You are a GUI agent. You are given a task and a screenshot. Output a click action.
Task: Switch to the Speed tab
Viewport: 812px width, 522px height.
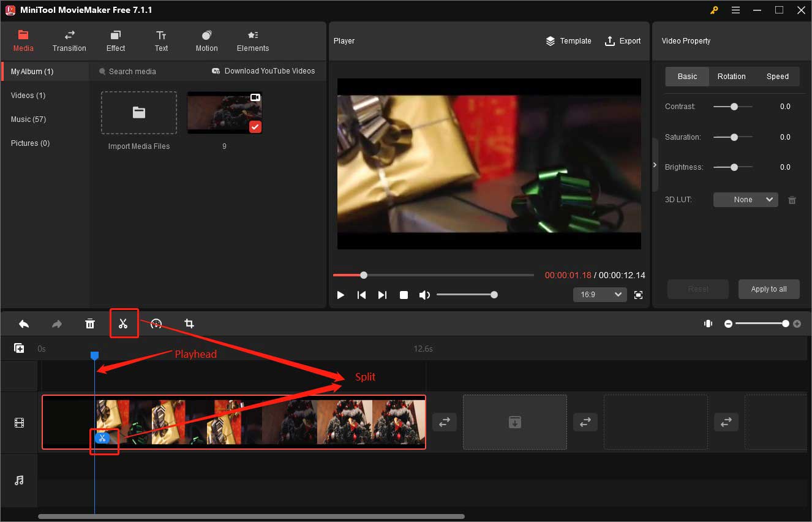778,77
